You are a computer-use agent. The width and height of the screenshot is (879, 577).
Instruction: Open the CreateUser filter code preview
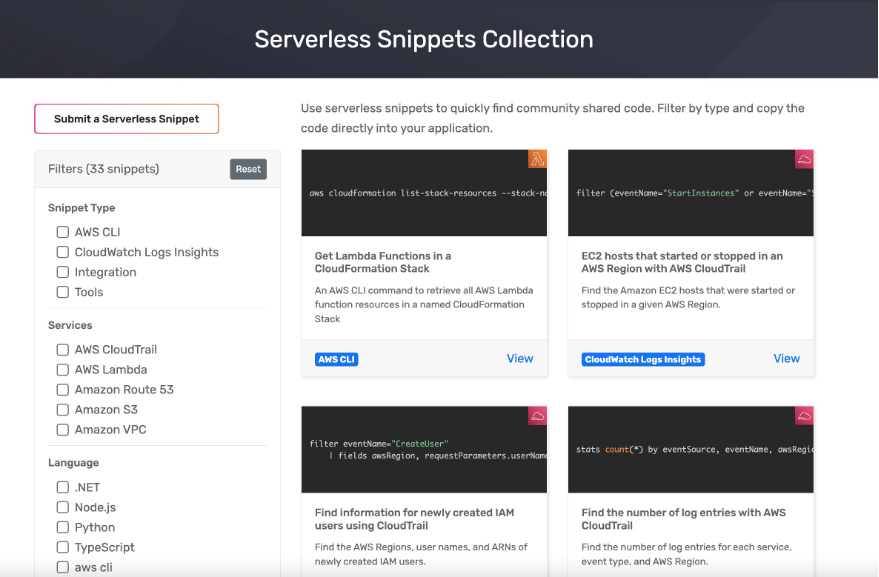click(x=424, y=450)
